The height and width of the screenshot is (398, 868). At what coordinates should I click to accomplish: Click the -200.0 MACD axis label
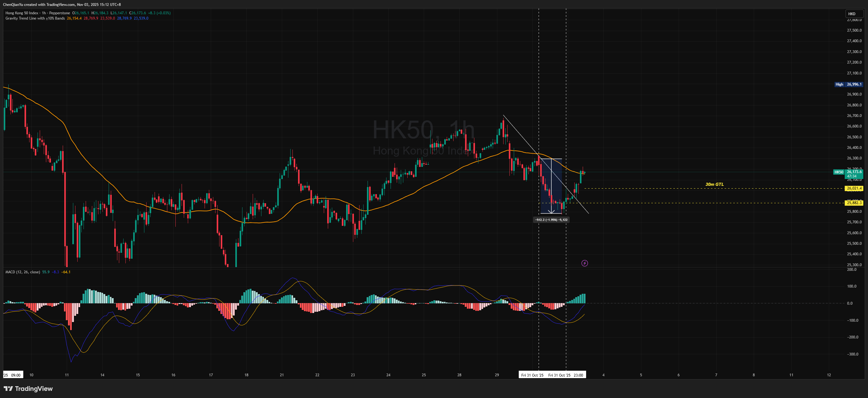[x=852, y=338]
